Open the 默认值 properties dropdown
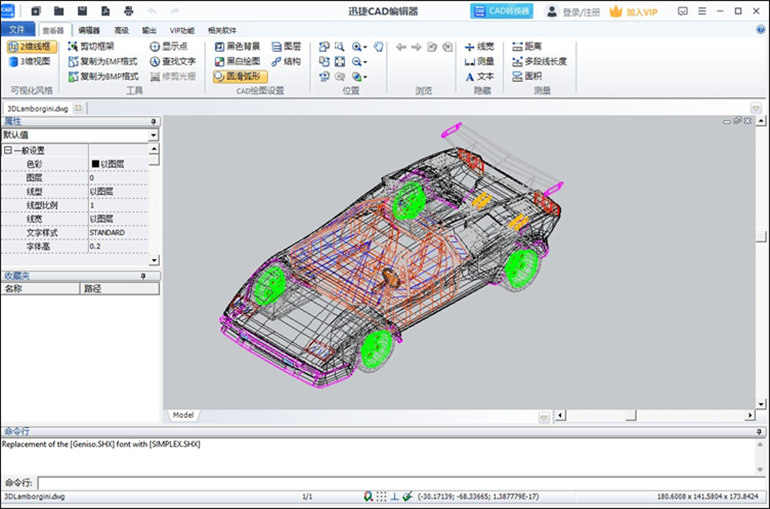Image resolution: width=770 pixels, height=509 pixels. pos(154,135)
